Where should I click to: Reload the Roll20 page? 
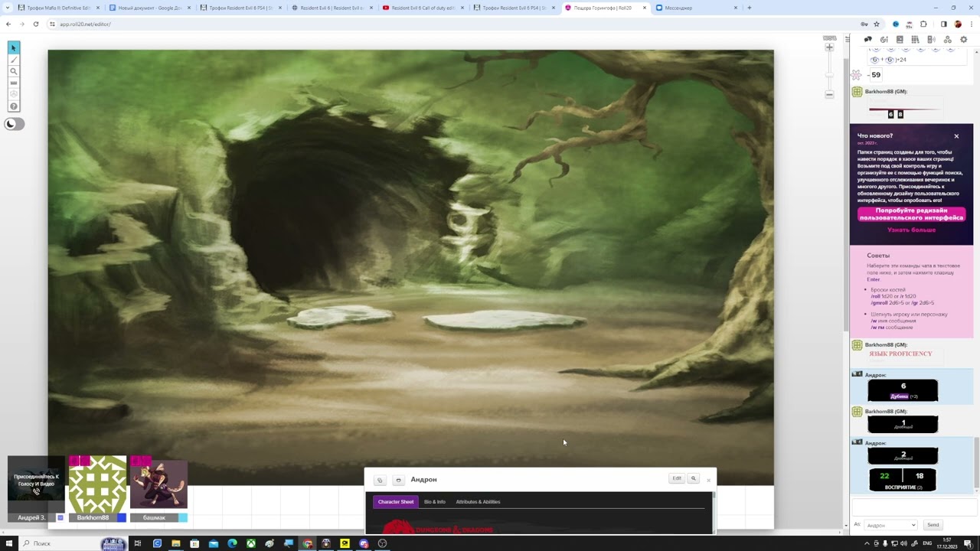(x=35, y=24)
